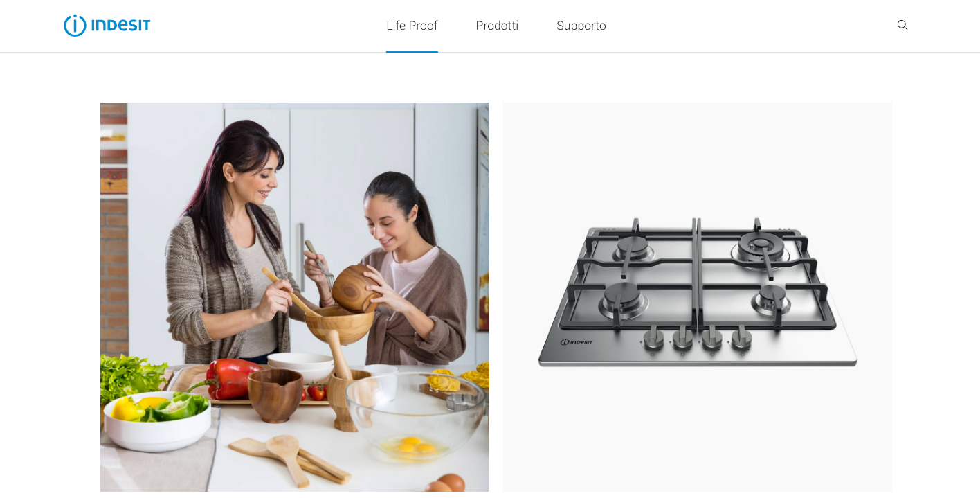Select the Life Proof tab
The image size is (980, 498).
click(x=412, y=26)
